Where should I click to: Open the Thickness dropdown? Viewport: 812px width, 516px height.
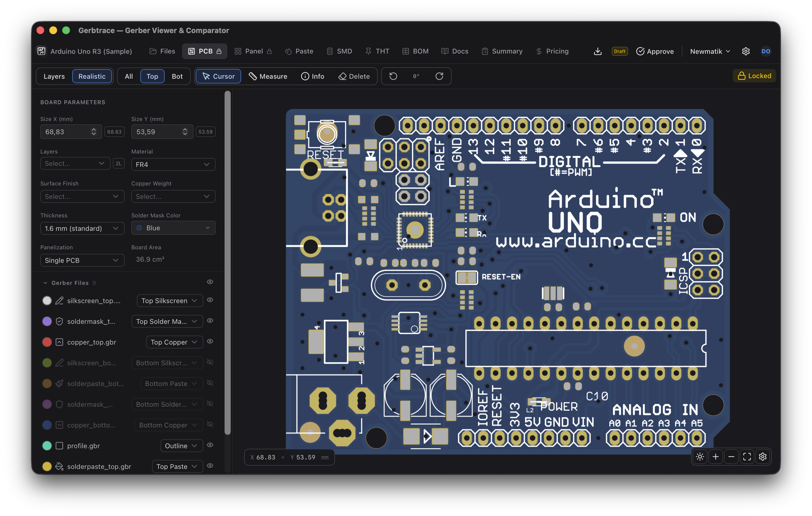click(x=82, y=229)
